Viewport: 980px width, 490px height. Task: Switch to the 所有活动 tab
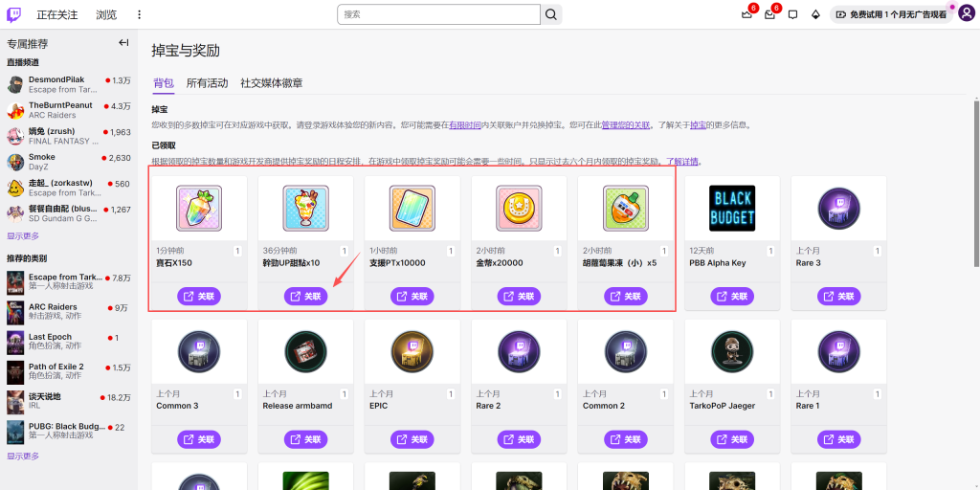[207, 83]
